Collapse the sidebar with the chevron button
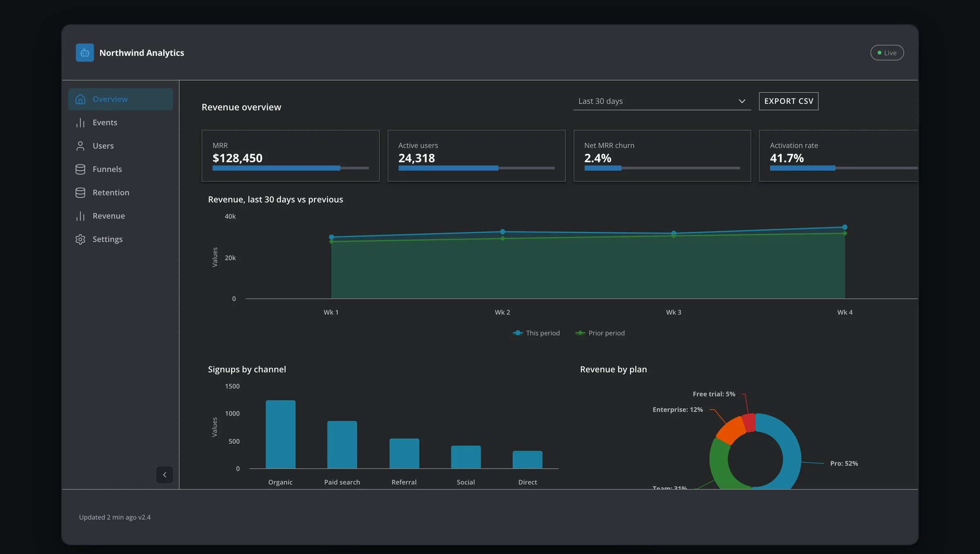This screenshot has height=554, width=980. pos(165,475)
